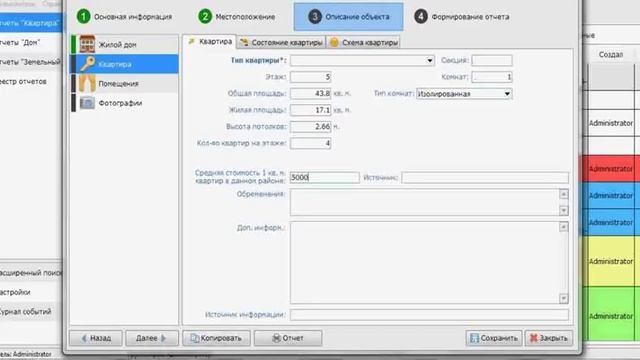Click the Секция input field

pos(492,60)
